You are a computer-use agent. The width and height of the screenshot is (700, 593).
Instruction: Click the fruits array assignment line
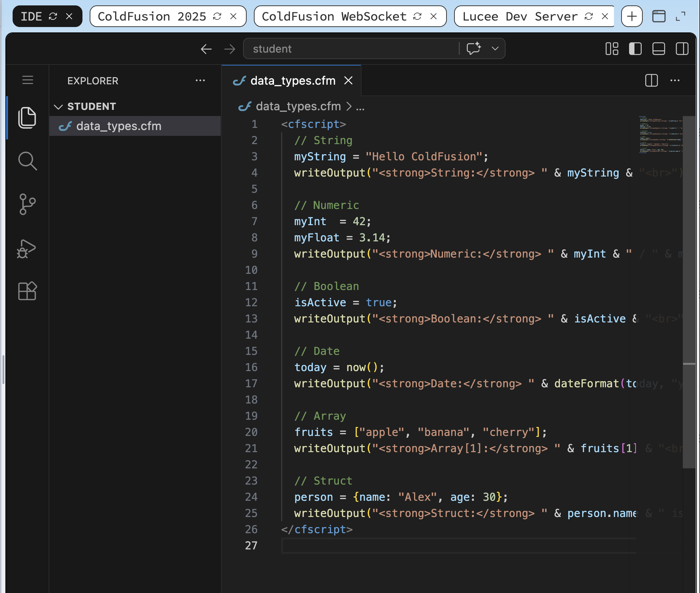click(421, 432)
